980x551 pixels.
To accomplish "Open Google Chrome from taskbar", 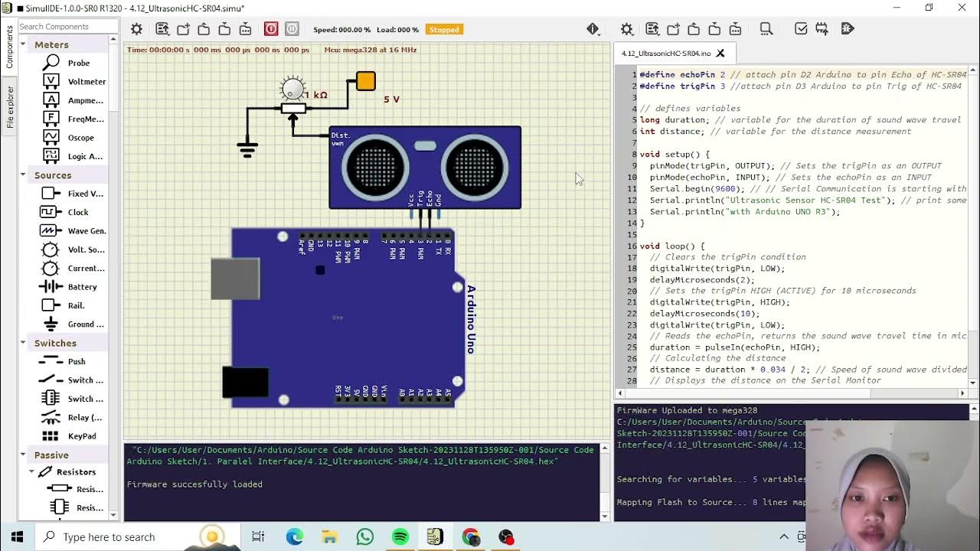I will pyautogui.click(x=470, y=536).
